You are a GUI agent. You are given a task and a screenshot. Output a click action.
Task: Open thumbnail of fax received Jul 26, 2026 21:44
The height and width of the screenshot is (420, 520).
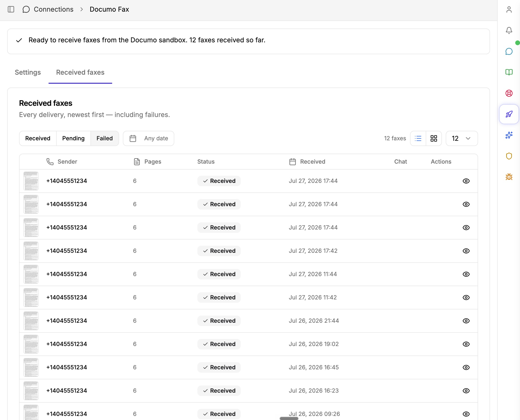pos(31,321)
